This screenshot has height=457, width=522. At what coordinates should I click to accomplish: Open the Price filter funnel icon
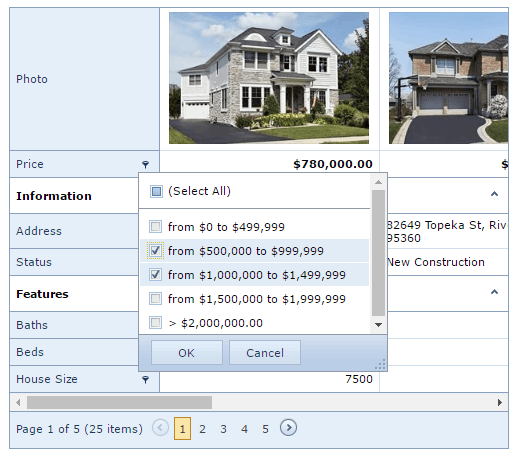click(145, 164)
